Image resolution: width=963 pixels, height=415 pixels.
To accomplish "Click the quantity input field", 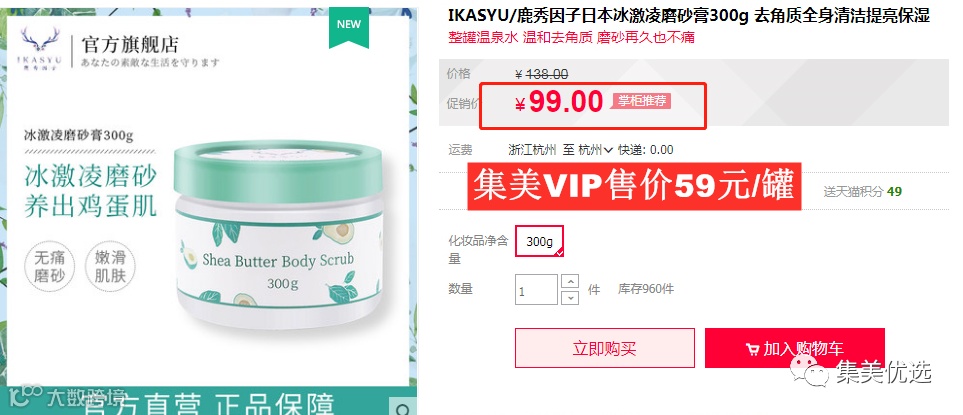I will pos(536,290).
